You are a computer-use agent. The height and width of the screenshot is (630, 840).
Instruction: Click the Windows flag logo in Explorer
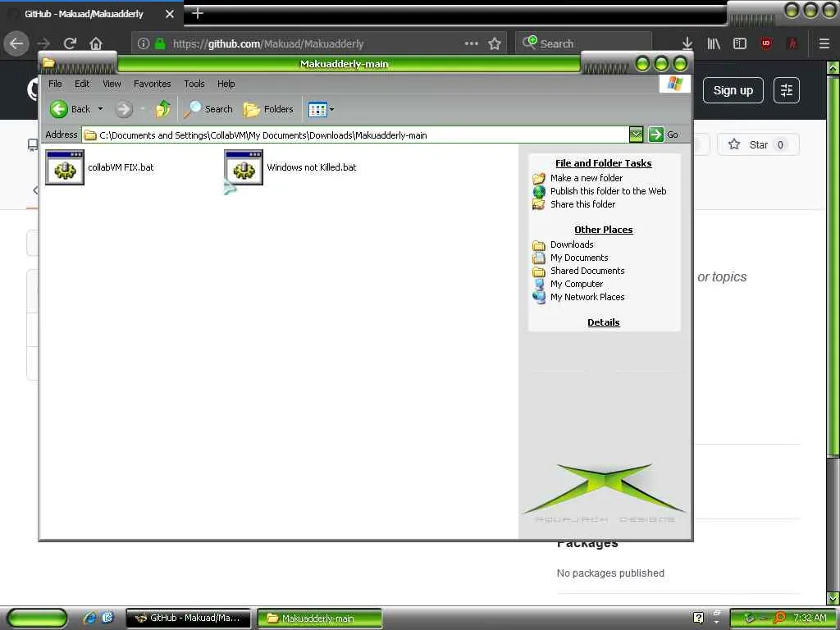click(x=674, y=84)
